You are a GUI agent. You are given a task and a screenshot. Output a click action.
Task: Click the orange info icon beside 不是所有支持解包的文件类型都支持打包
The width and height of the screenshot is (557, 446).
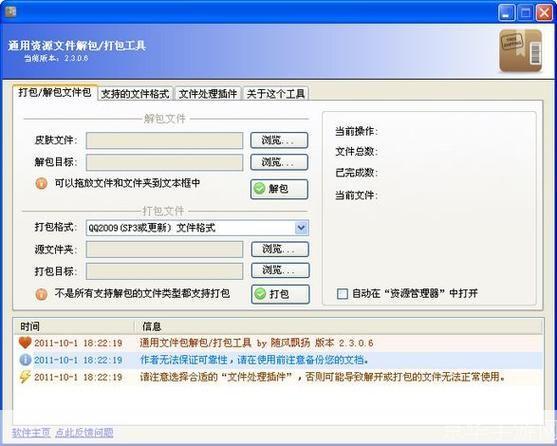coord(41,294)
